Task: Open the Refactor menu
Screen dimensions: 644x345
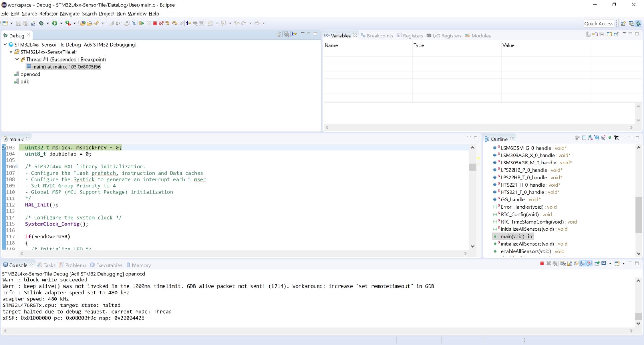Action: pos(48,14)
